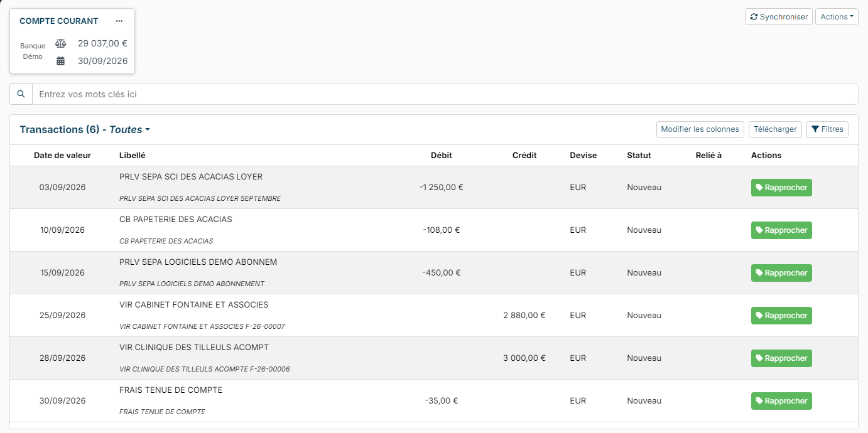Rapprocher the CB PAPETERIE DES ACACIAS transaction
The width and height of the screenshot is (868, 433).
click(x=781, y=230)
